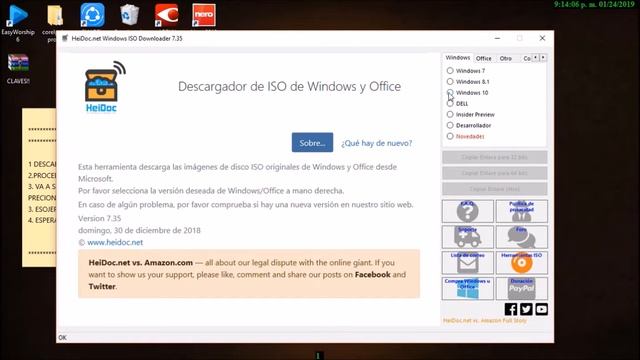
Task: Click the bold Facebook link in banner
Action: click(x=373, y=275)
